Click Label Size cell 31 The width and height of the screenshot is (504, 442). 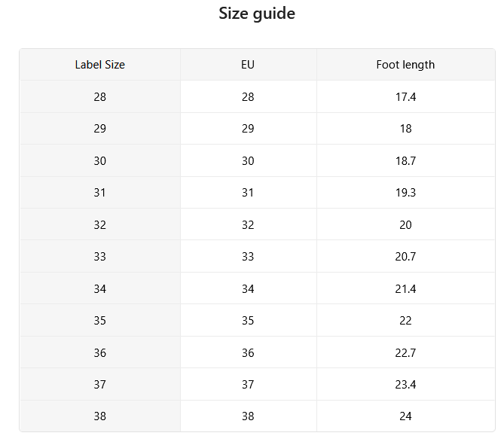pos(100,193)
